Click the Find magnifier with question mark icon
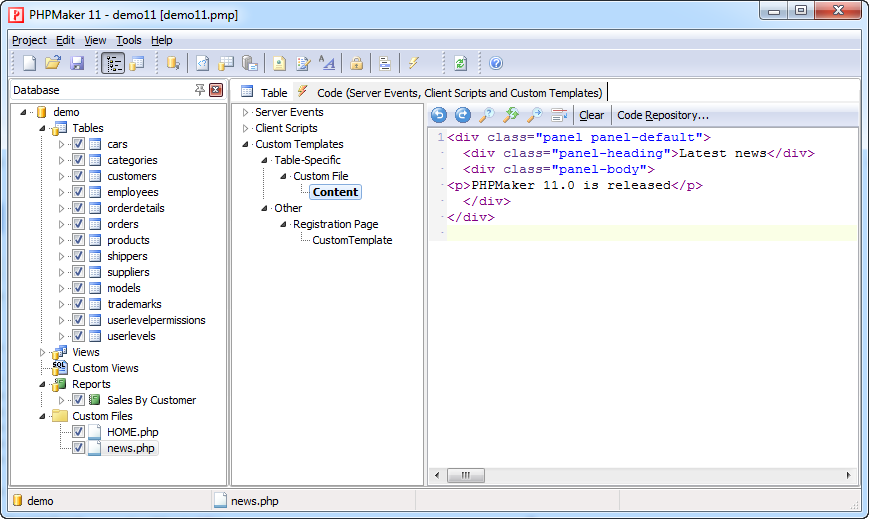 [x=487, y=115]
